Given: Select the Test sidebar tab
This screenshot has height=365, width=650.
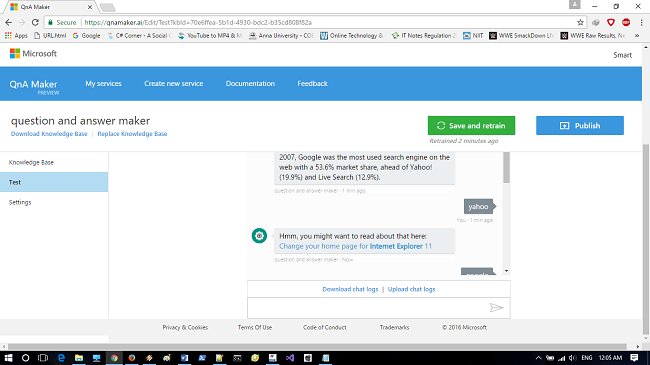Looking at the screenshot, I should tap(54, 182).
